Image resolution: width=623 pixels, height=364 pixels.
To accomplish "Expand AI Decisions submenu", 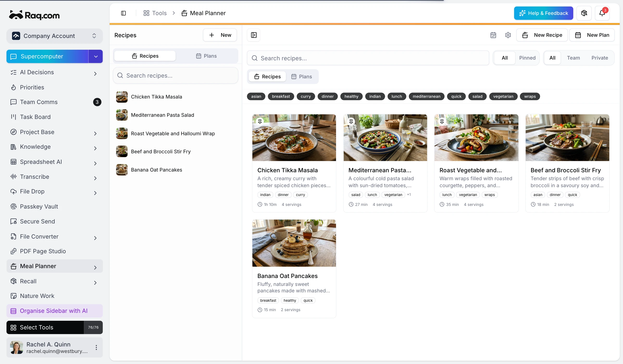I will pos(95,73).
